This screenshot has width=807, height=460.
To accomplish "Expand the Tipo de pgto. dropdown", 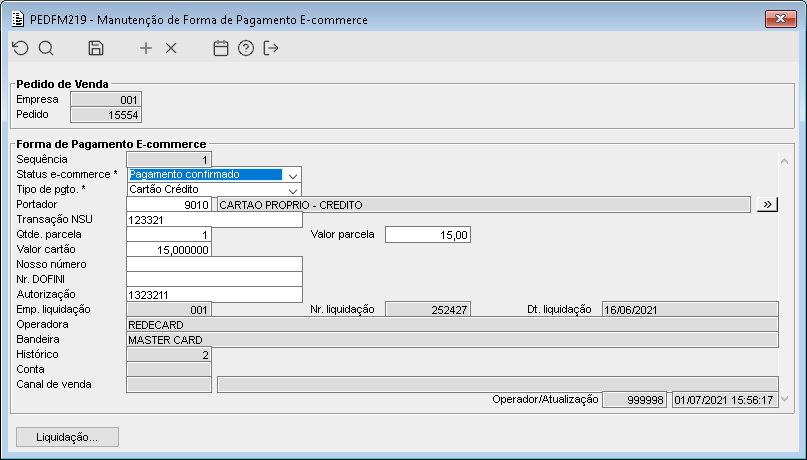I will click(292, 189).
